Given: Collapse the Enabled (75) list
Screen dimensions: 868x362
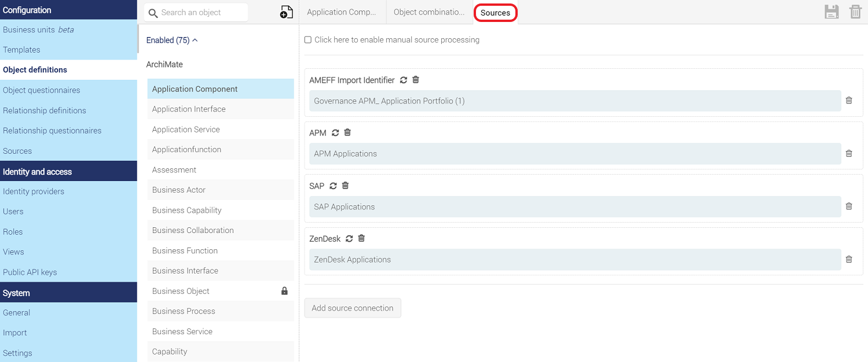Looking at the screenshot, I should (x=172, y=40).
